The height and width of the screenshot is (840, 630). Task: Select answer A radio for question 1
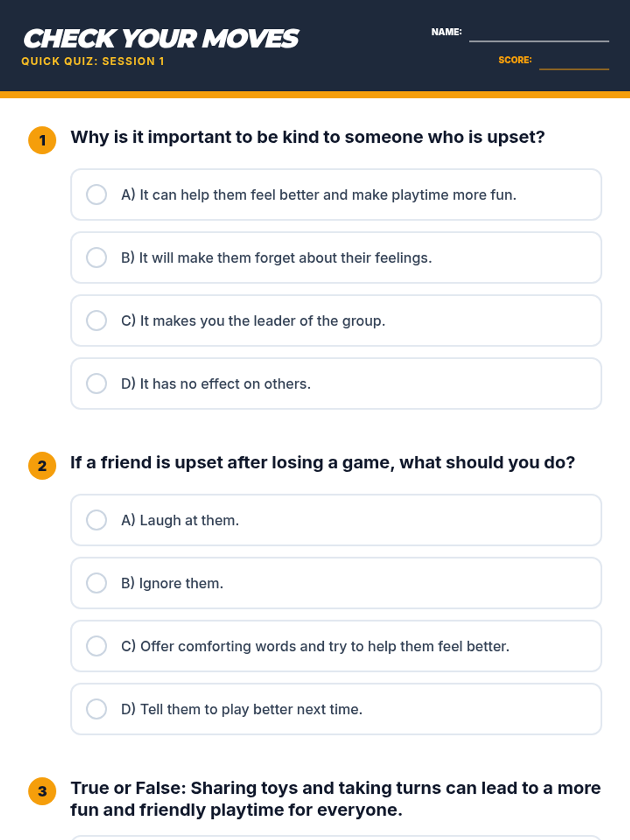(x=97, y=195)
